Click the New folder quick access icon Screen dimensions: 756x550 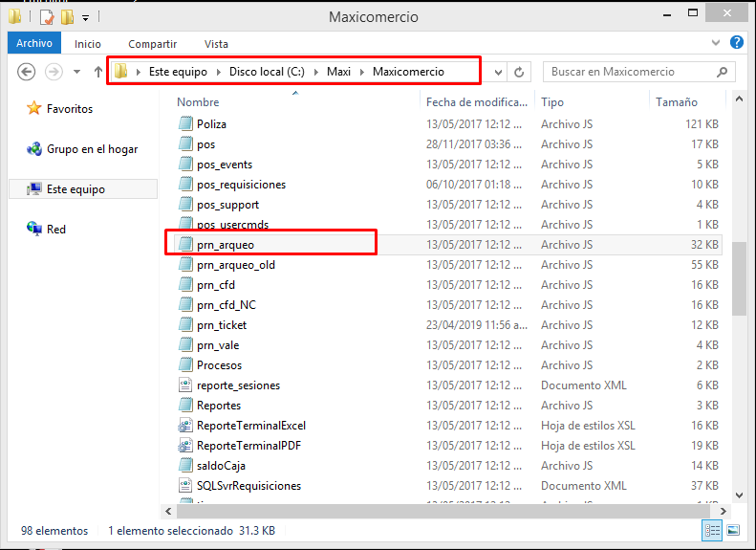click(67, 17)
